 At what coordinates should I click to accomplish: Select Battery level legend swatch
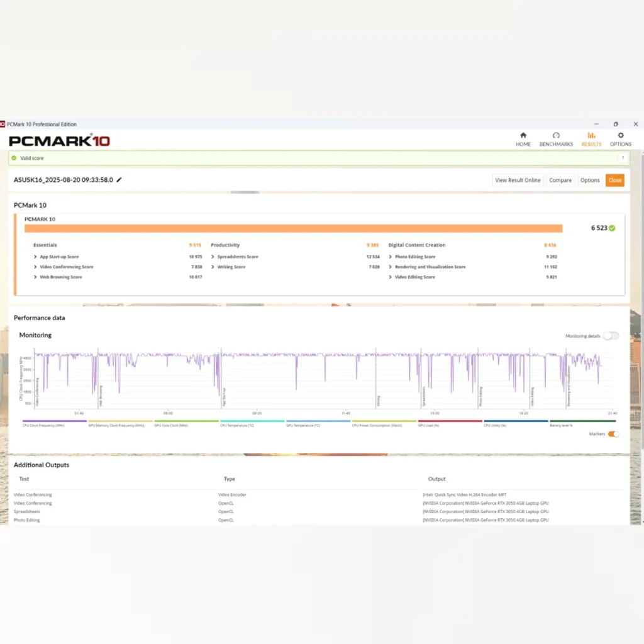[x=582, y=421]
